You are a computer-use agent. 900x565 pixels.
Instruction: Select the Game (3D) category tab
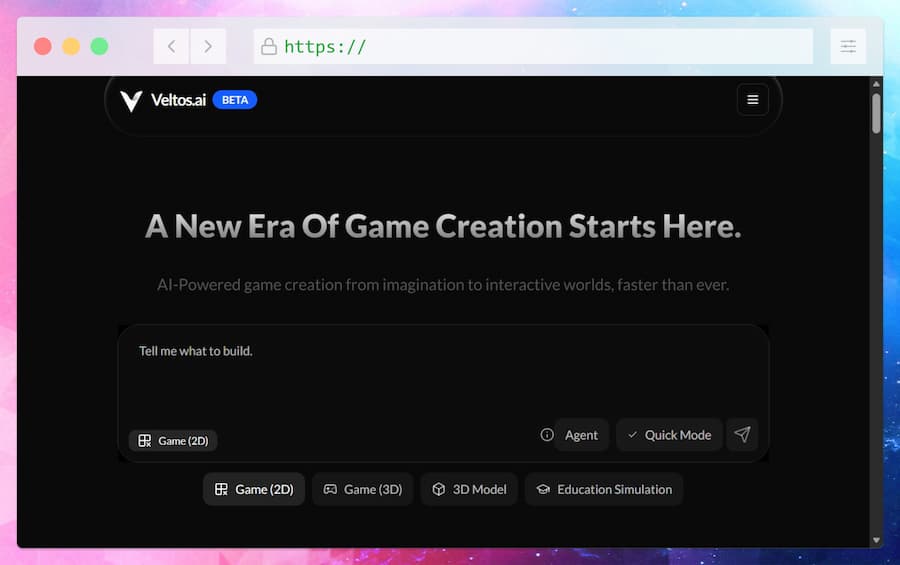[x=362, y=489]
